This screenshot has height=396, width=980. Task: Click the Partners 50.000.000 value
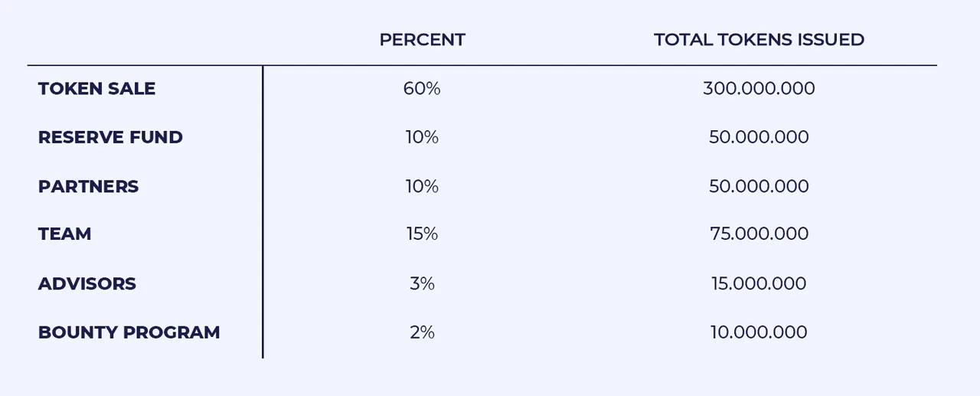759,187
